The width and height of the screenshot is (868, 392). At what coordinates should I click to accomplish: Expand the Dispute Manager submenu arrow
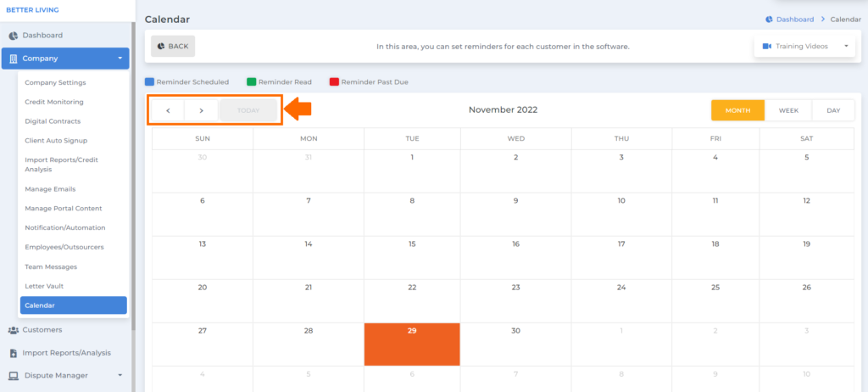coord(120,375)
